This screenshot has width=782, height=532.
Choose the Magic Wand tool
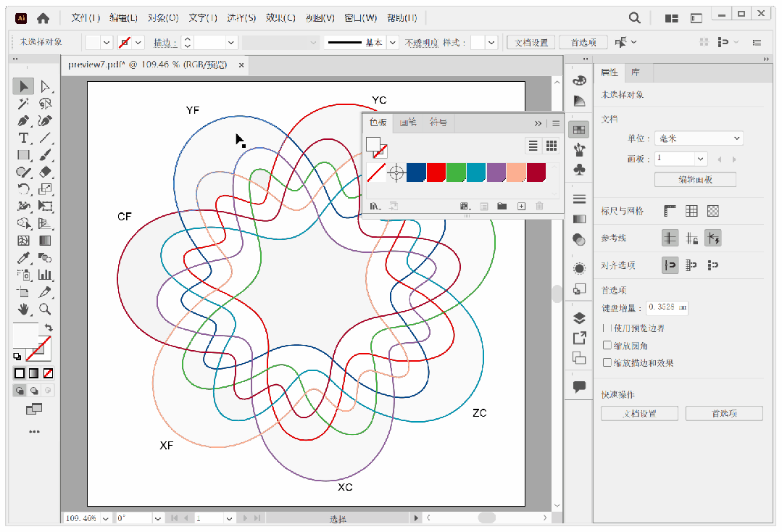[x=23, y=104]
